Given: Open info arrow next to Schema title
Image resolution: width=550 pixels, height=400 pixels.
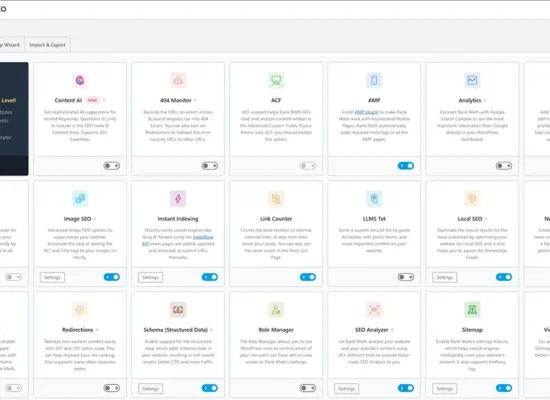Looking at the screenshot, I should point(212,330).
